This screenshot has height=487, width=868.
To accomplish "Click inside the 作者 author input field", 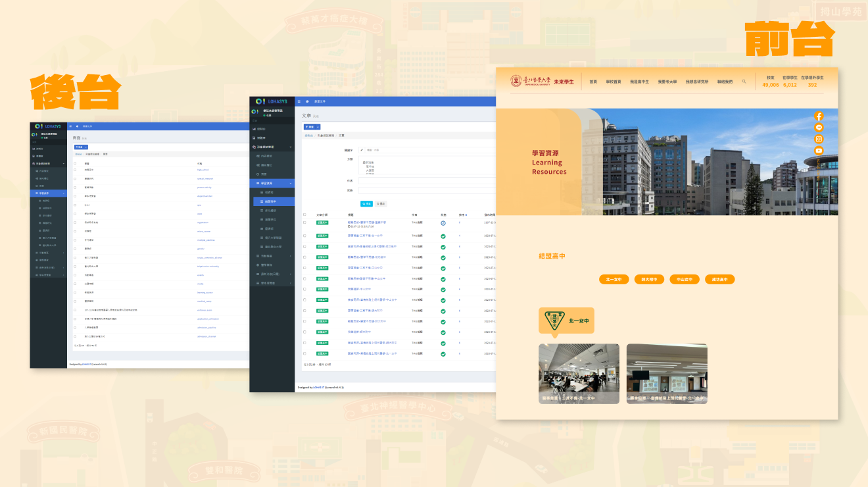I will pos(428,180).
